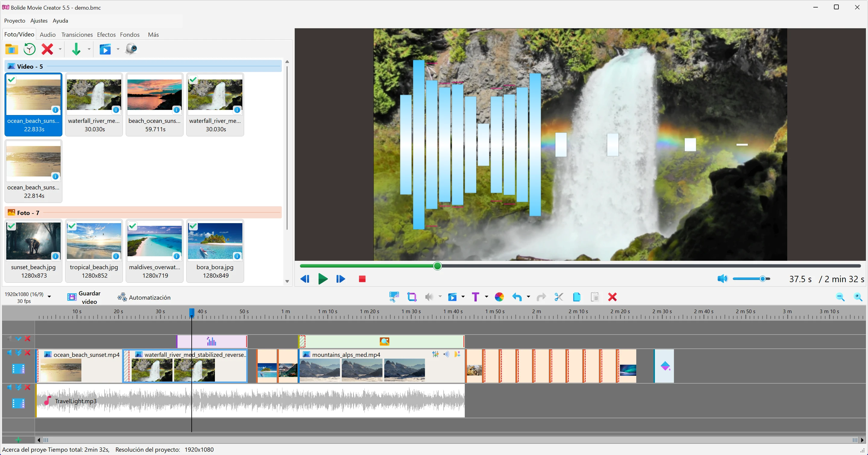Expand the delete media dropdown arrow
Screen dimensions: 868x455
click(x=60, y=49)
